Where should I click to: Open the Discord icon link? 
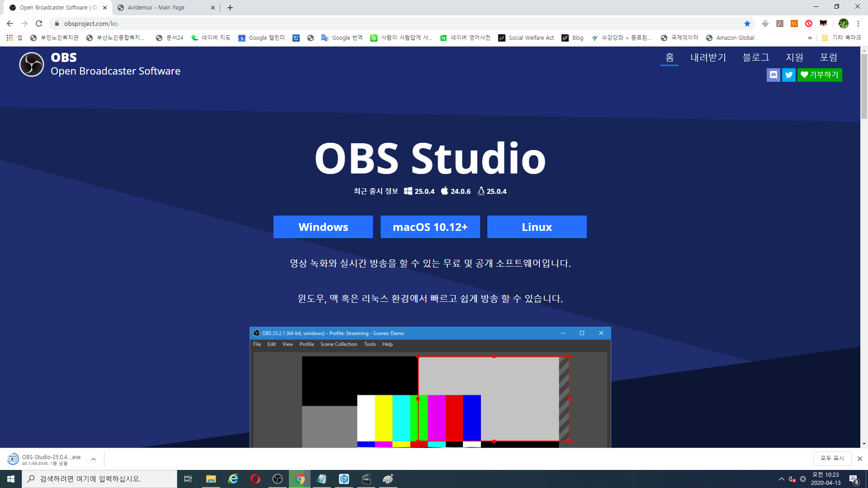[x=773, y=75]
